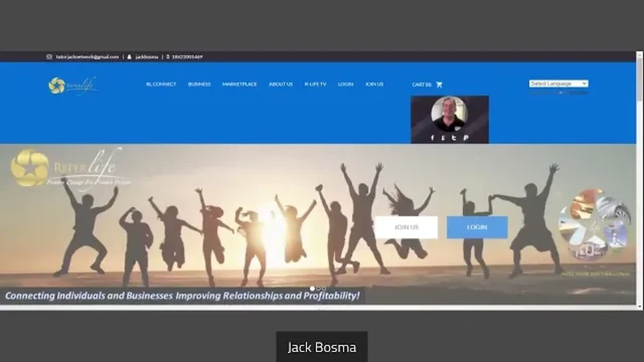This screenshot has width=644, height=362.
Task: Open the R-LIFE TV menu item
Action: pos(315,84)
